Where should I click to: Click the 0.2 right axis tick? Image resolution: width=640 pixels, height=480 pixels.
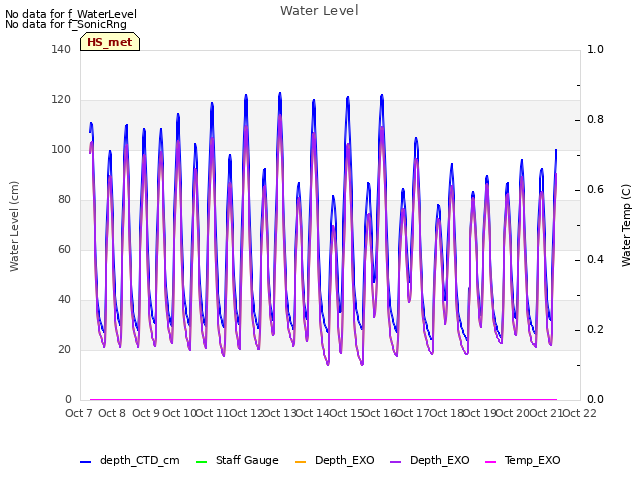click(595, 329)
